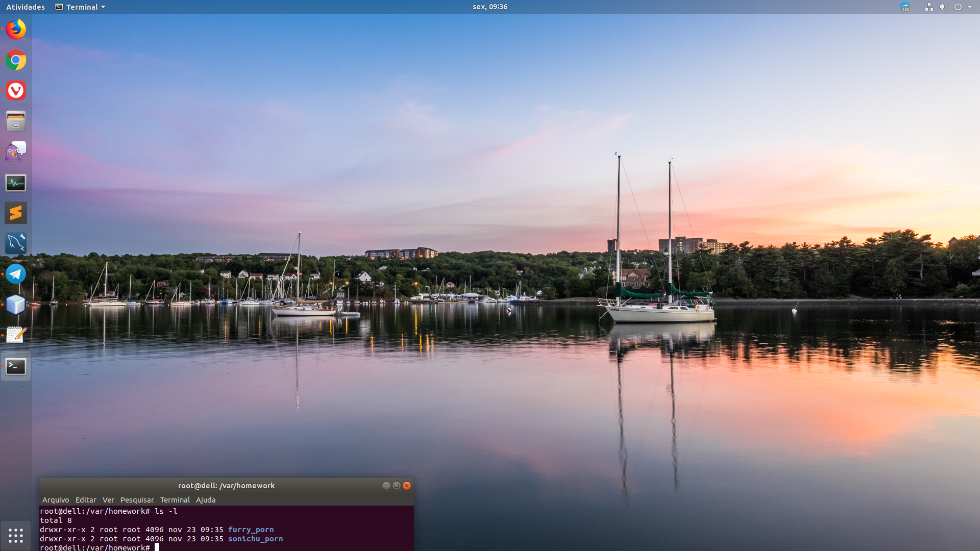
Task: Click the terminal prompt cursor line
Action: point(100,547)
